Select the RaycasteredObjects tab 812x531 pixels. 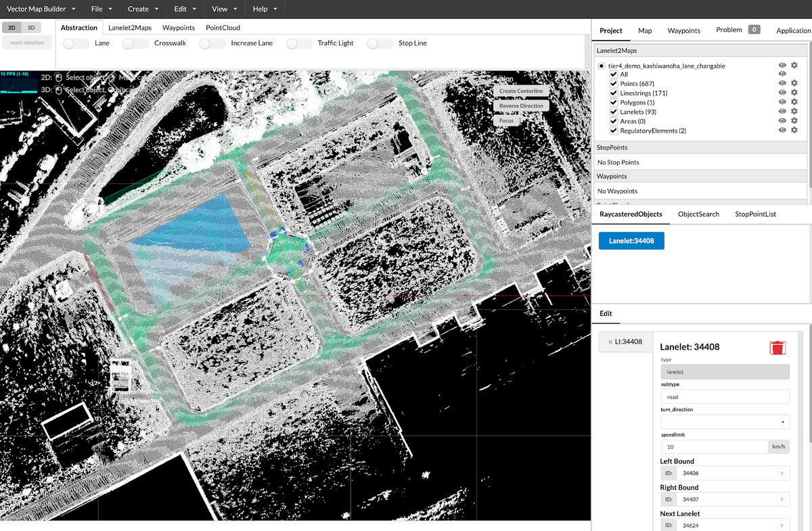point(631,214)
